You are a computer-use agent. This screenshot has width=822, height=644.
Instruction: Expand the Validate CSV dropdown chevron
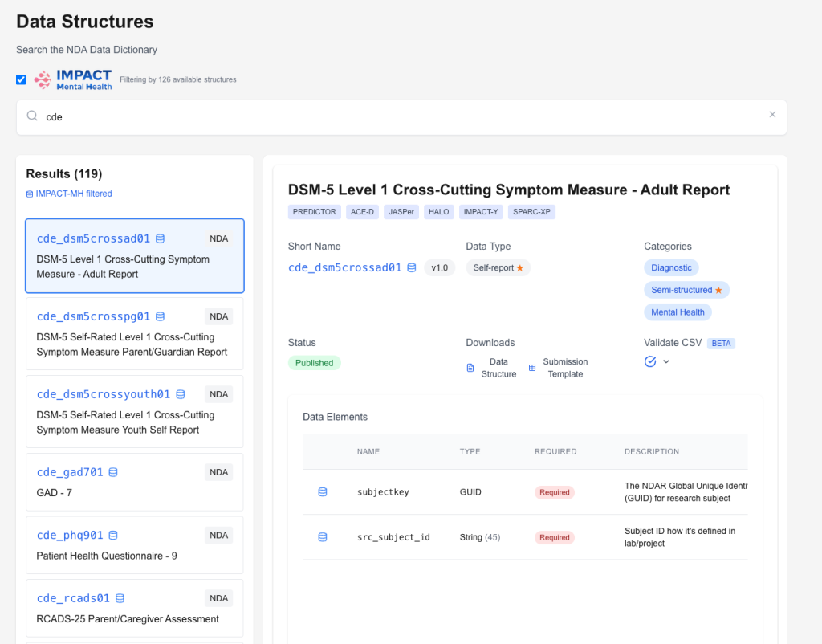point(666,361)
